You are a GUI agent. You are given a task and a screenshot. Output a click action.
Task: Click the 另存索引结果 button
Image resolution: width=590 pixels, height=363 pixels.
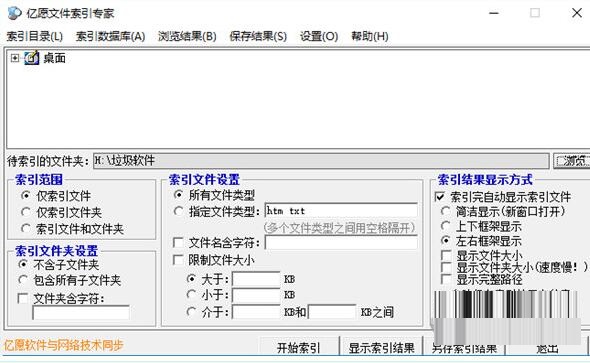(x=464, y=348)
